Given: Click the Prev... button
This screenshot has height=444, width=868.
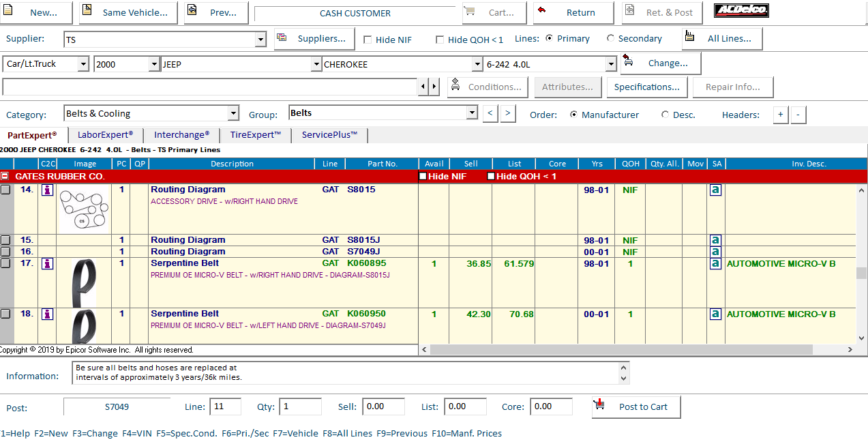Looking at the screenshot, I should coord(216,12).
